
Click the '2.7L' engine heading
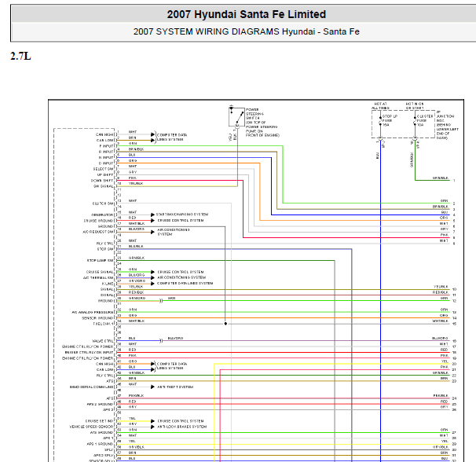pos(20,57)
